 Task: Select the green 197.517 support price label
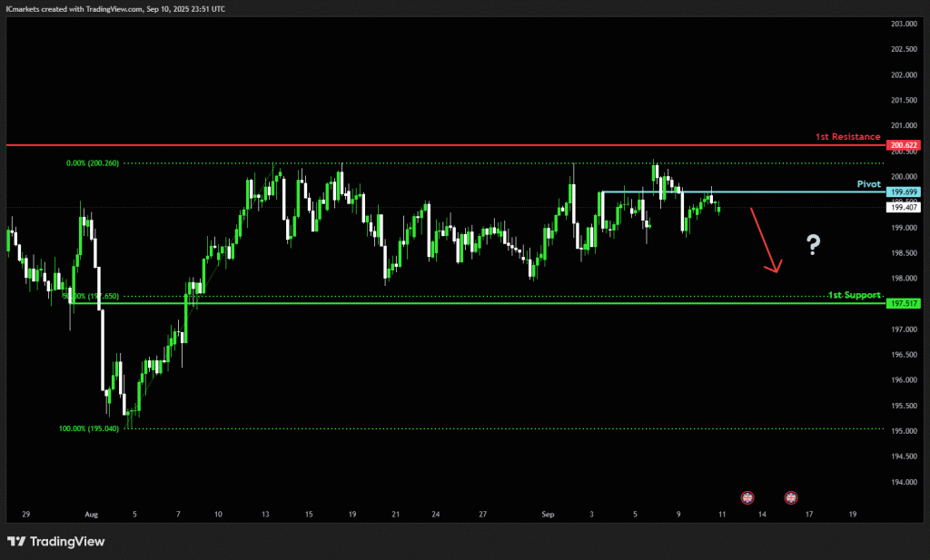pyautogui.click(x=904, y=303)
